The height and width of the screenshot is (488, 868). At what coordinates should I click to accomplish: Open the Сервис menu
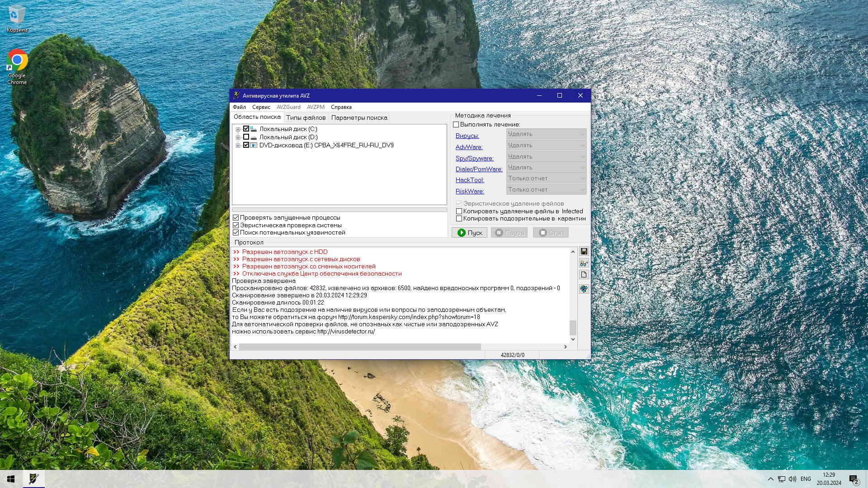pos(261,107)
